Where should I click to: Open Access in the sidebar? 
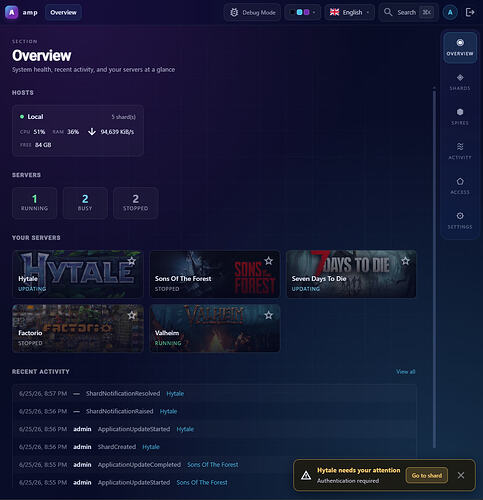tap(460, 186)
